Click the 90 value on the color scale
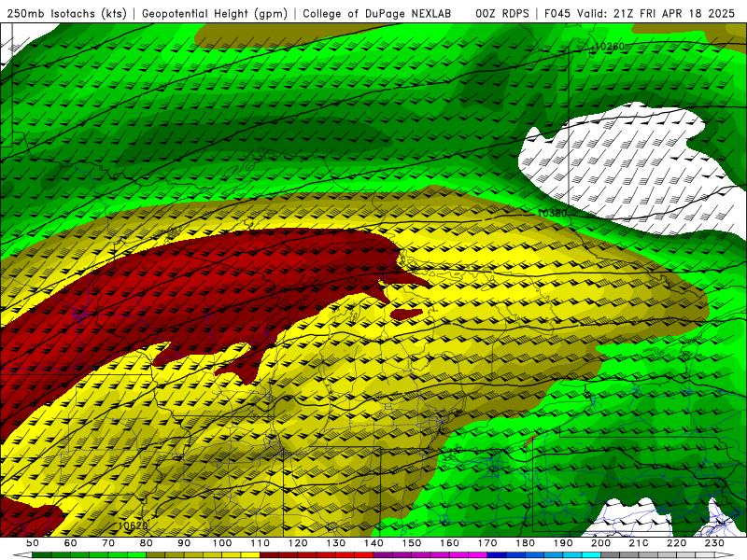 click(x=184, y=543)
